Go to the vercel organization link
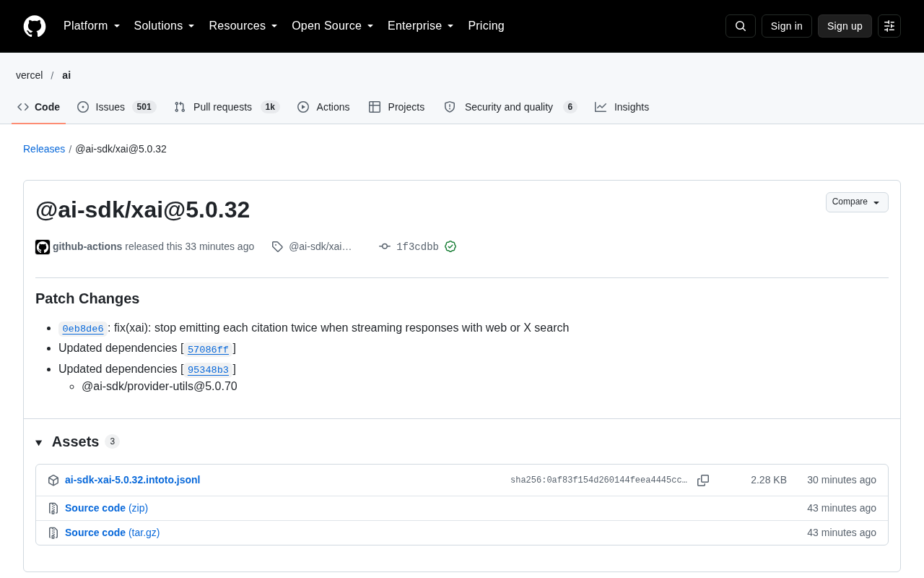Image resolution: width=924 pixels, height=578 pixels. coord(30,75)
